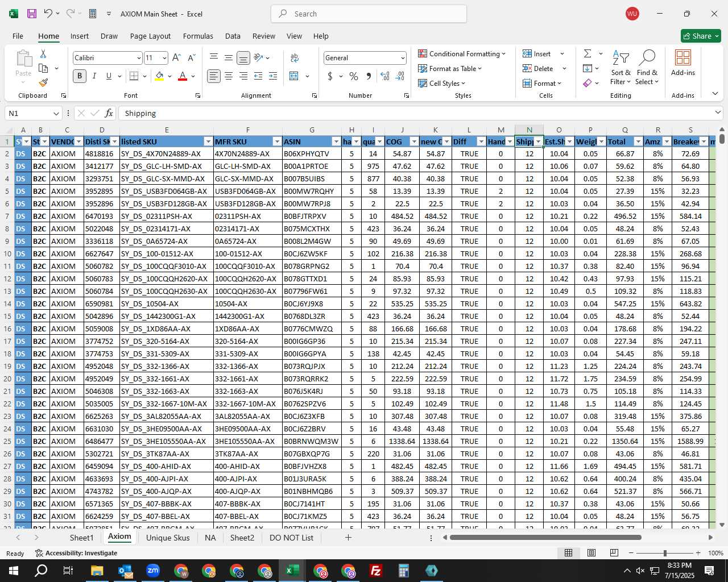
Task: Open the File menu
Action: click(18, 36)
